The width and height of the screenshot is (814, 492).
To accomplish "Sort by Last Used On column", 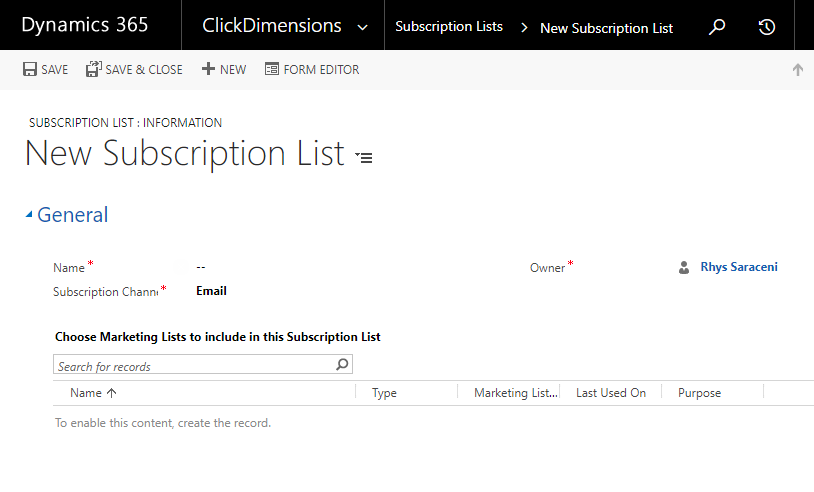I will tap(611, 393).
